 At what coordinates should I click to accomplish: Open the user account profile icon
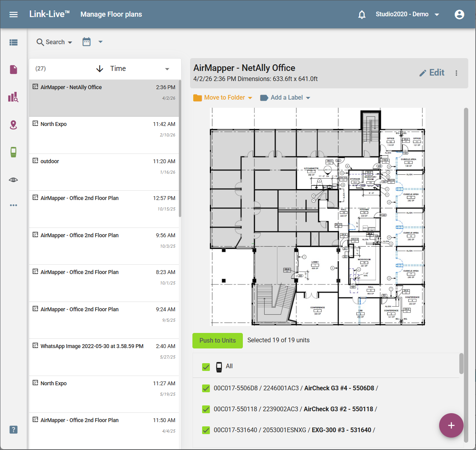pyautogui.click(x=459, y=14)
